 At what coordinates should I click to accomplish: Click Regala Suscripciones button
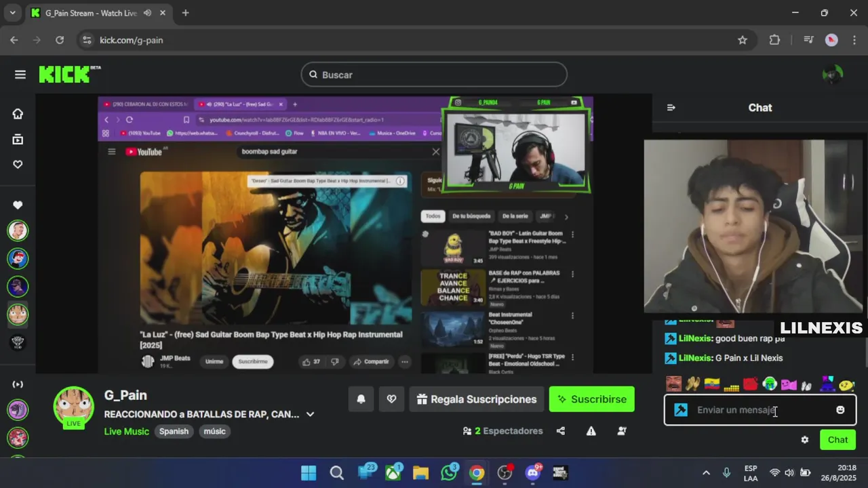click(x=477, y=399)
